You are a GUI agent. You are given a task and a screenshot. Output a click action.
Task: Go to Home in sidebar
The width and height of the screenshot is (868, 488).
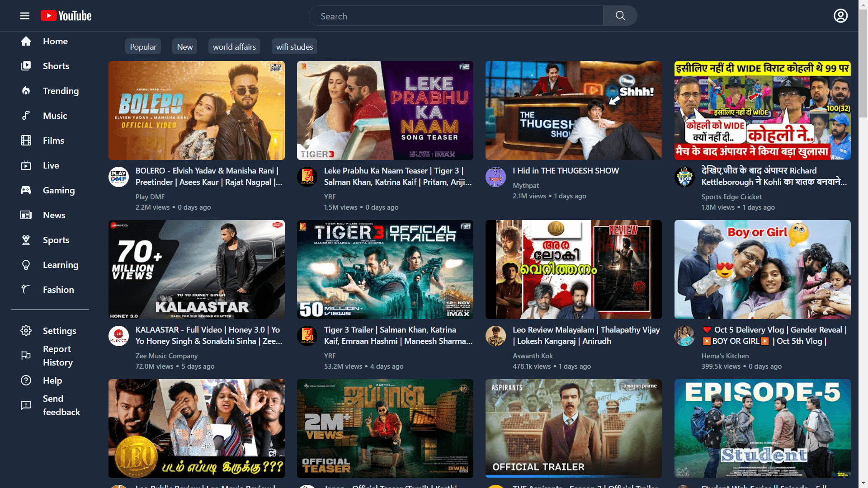(55, 41)
